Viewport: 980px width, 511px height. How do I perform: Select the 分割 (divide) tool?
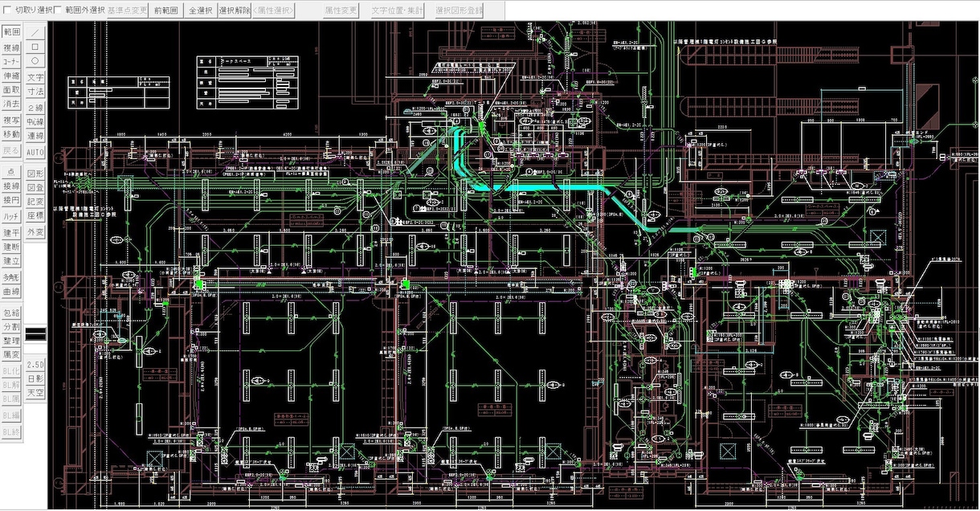(x=11, y=327)
